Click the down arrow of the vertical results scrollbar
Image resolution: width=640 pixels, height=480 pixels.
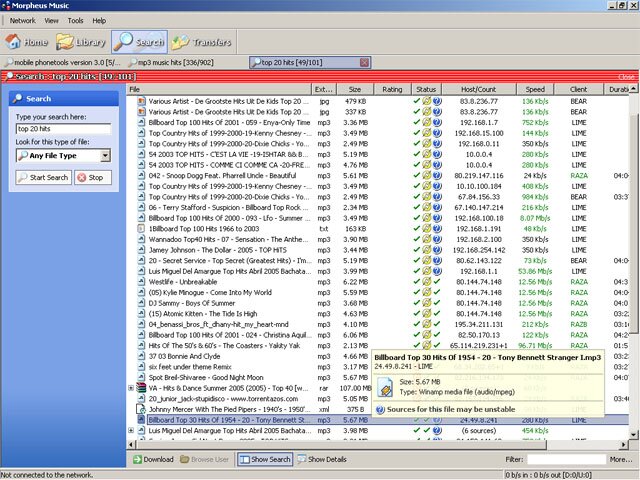point(633,434)
